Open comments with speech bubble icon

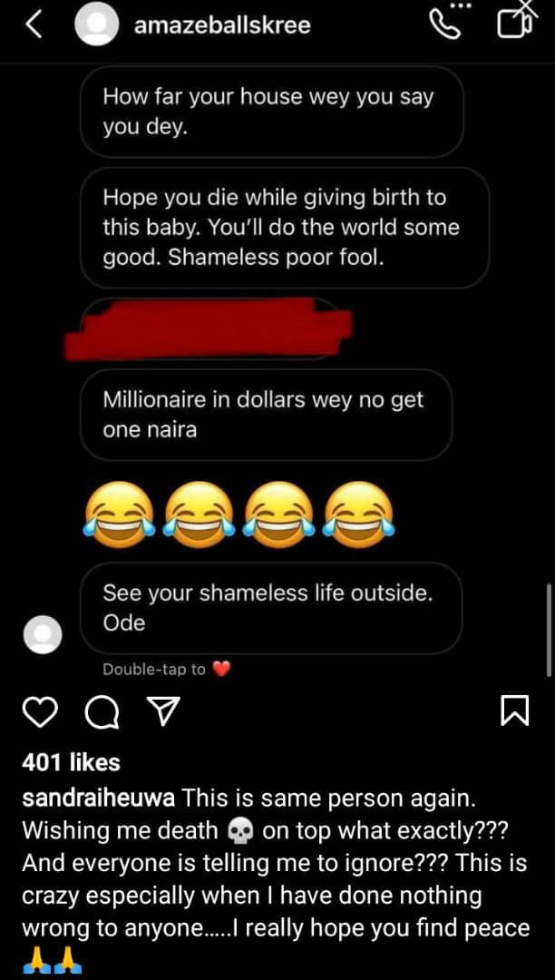click(102, 712)
